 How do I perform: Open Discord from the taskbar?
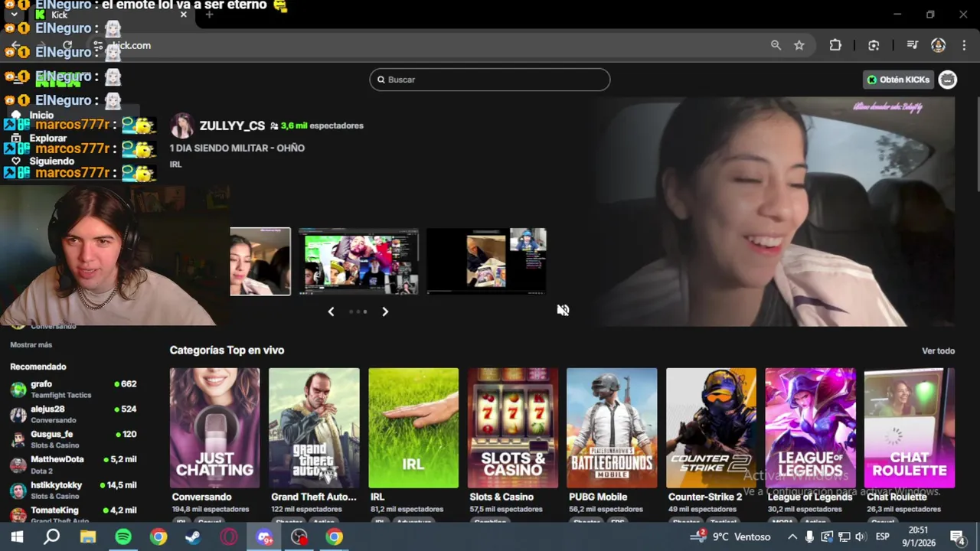click(x=264, y=537)
